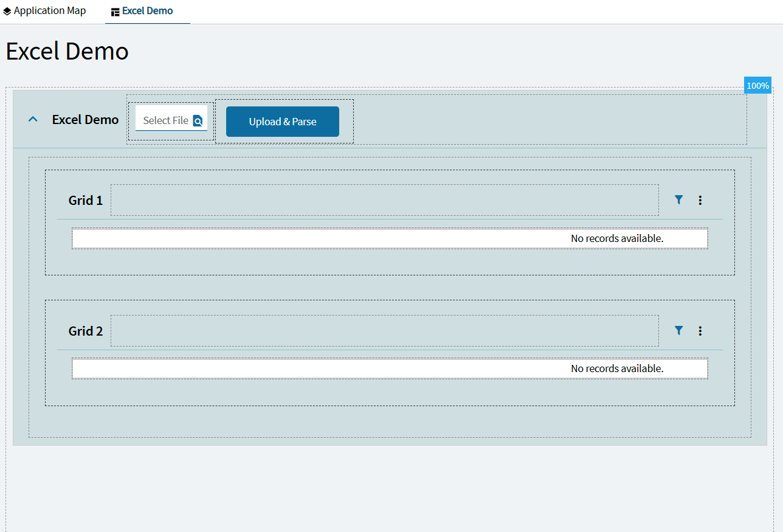Open the Grid 1 filter icon
This screenshot has width=783, height=532.
679,199
